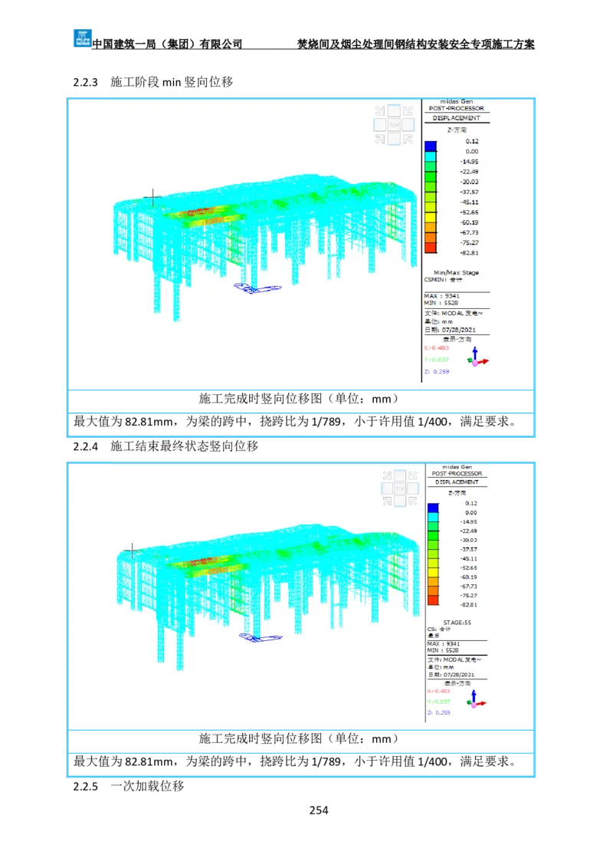Select red legend swatch in upper figure
Screen dimensions: 613x868
[x=431, y=248]
